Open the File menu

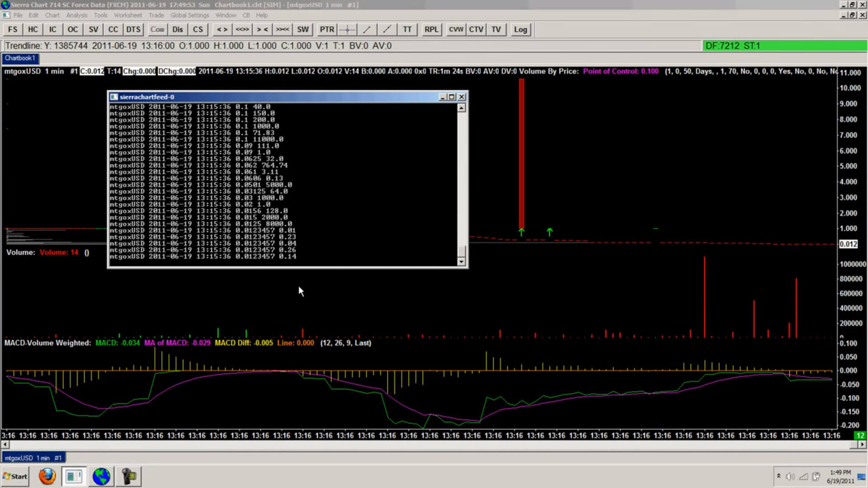point(18,15)
